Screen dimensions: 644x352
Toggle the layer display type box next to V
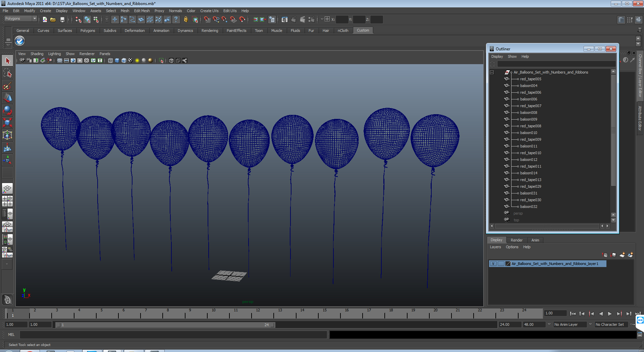(x=501, y=264)
